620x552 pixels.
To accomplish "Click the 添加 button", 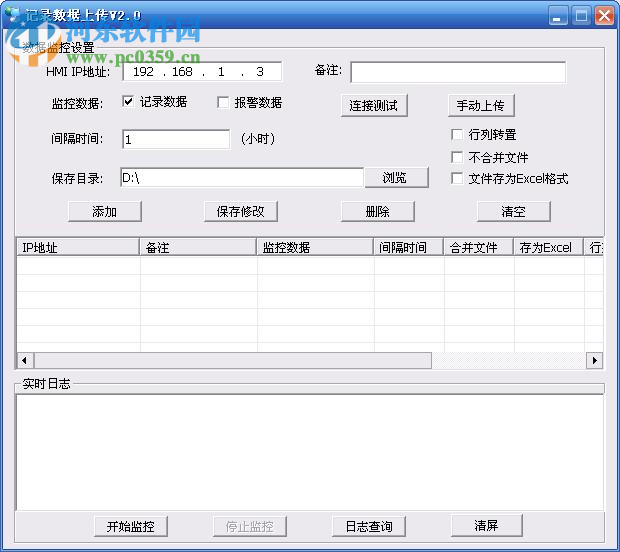I will (105, 212).
